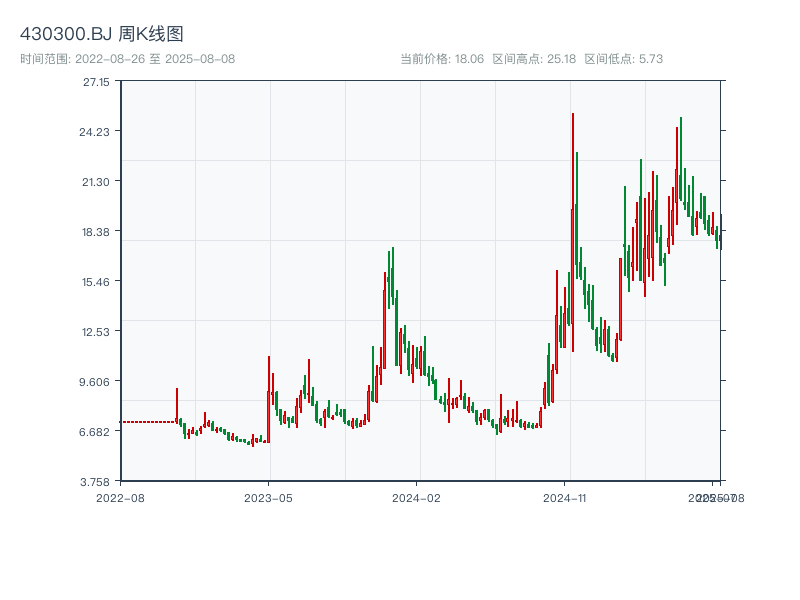The height and width of the screenshot is (600, 800).
Task: Click the y-axis value 21.30
Action: 96,182
